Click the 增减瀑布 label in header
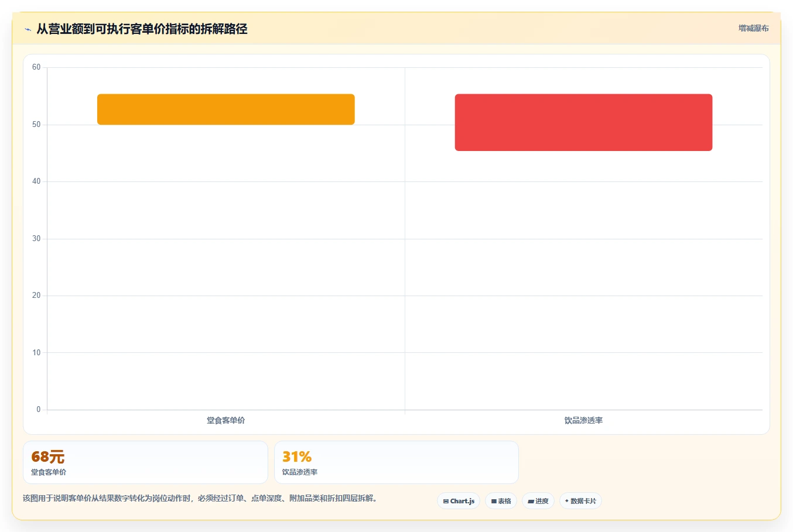793x532 pixels. coord(753,28)
